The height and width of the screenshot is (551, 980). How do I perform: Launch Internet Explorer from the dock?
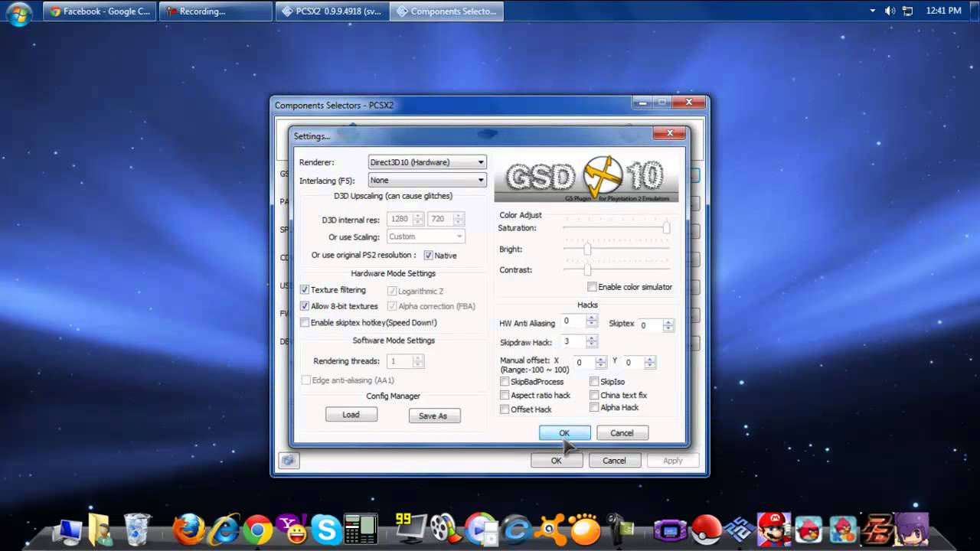coord(224,530)
